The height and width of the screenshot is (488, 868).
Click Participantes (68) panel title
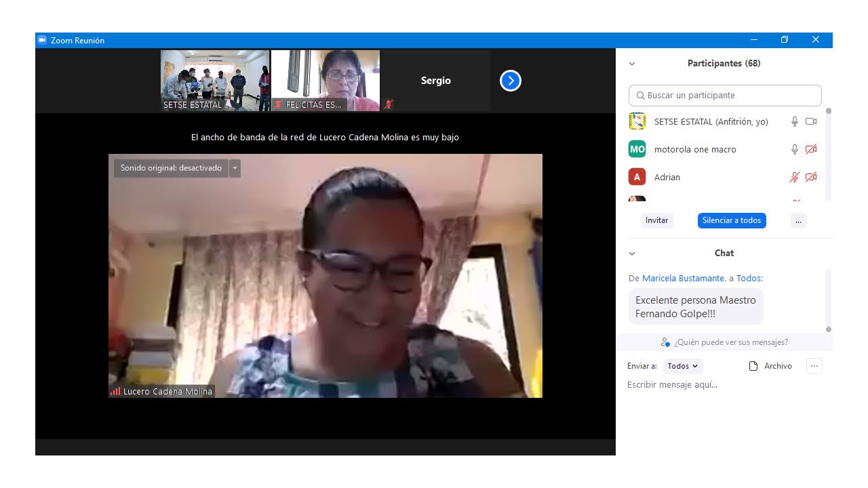(724, 63)
